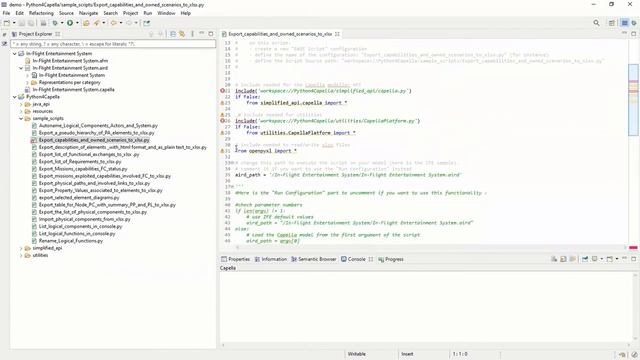Collapse the Python4Capella project node
The height and width of the screenshot is (360, 640).
pos(15,97)
